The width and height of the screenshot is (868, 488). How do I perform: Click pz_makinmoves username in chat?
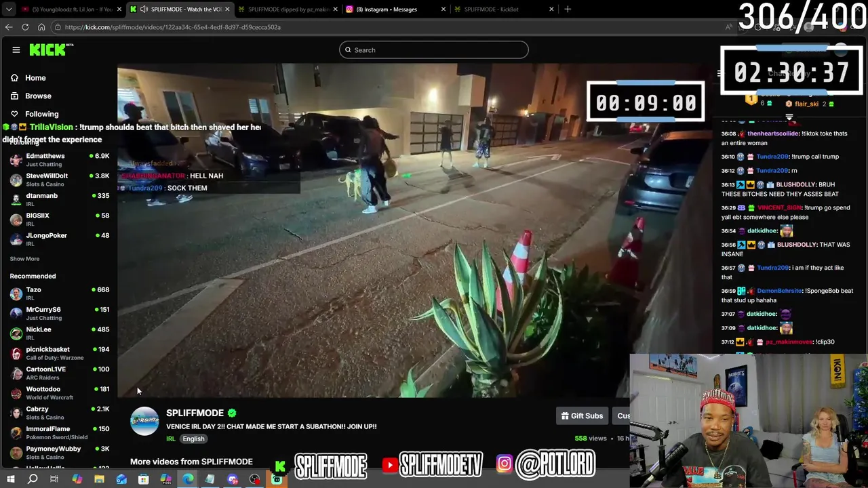(790, 342)
